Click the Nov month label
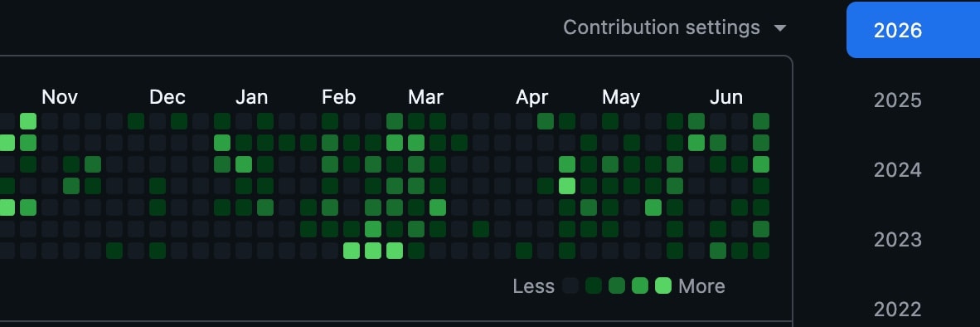The image size is (980, 327). pyautogui.click(x=60, y=97)
